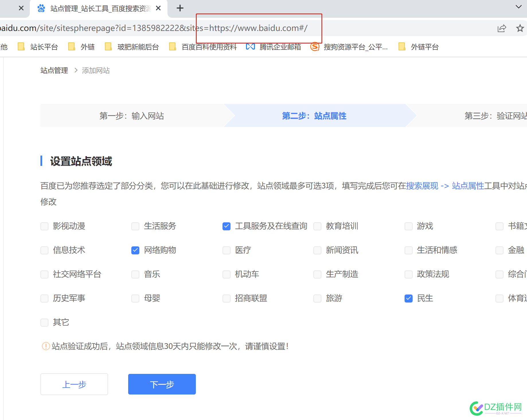
Task: Expand the tab search chevron
Action: point(518,7)
